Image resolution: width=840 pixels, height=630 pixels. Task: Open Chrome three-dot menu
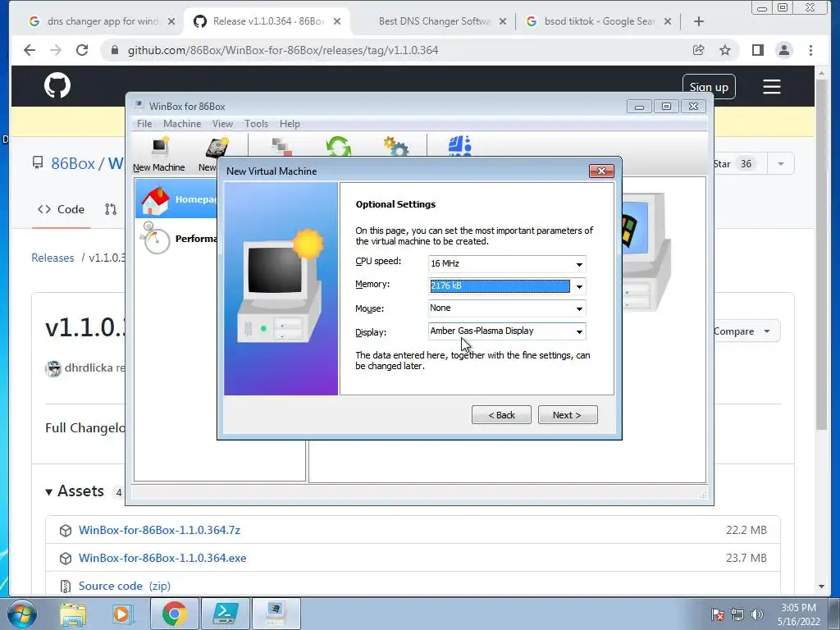point(810,50)
